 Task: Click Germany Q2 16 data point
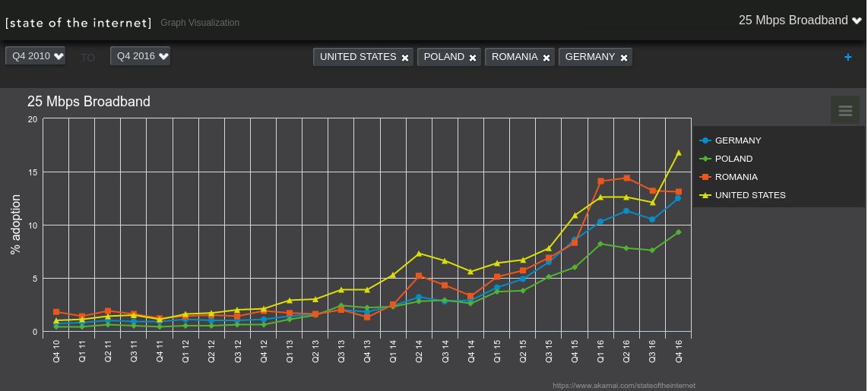coord(626,211)
